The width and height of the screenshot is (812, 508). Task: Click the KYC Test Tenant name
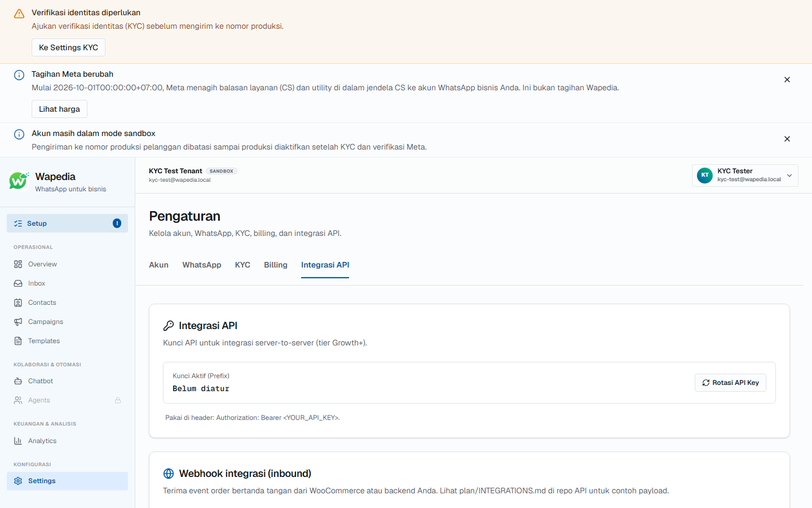(x=175, y=171)
